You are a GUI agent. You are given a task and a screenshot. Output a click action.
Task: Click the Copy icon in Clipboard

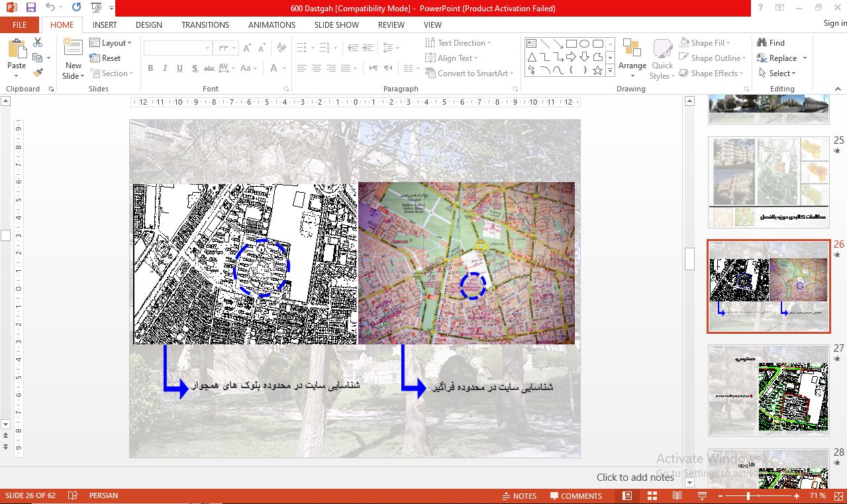coord(38,58)
